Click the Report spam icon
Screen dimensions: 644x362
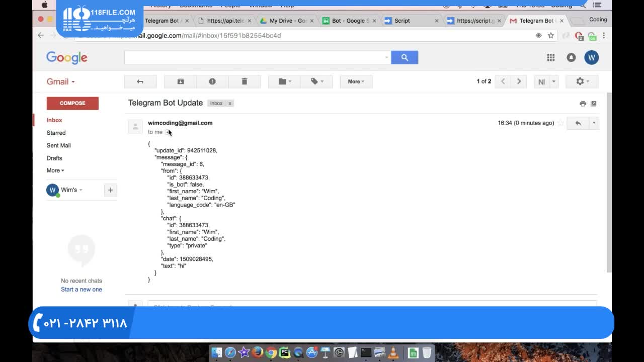[x=212, y=81]
